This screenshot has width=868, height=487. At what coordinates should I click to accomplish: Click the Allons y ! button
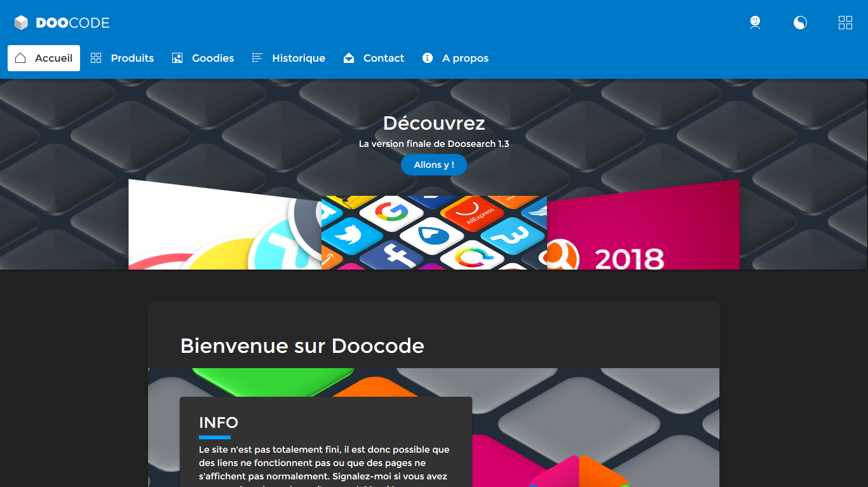434,165
